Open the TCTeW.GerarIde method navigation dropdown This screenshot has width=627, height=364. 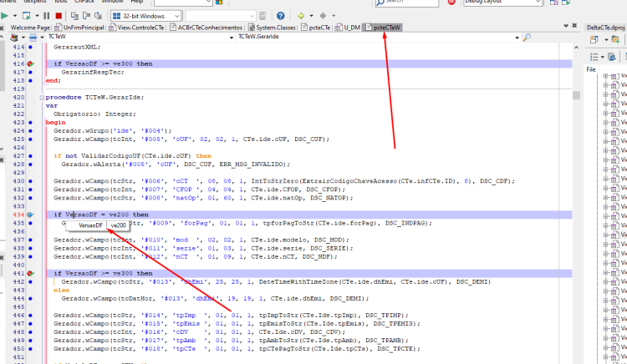click(517, 38)
